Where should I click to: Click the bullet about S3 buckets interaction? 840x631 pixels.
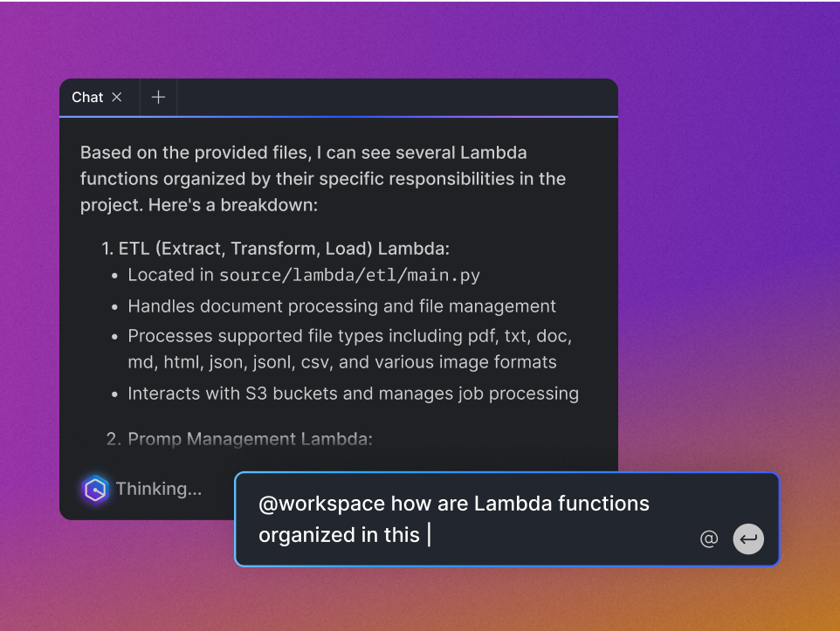point(354,394)
